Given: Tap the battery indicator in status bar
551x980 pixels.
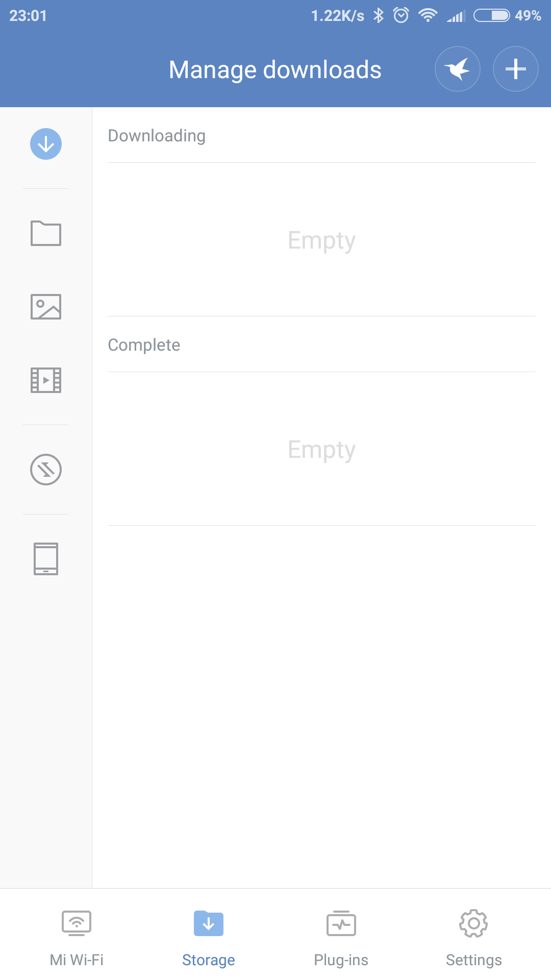Looking at the screenshot, I should pos(491,16).
